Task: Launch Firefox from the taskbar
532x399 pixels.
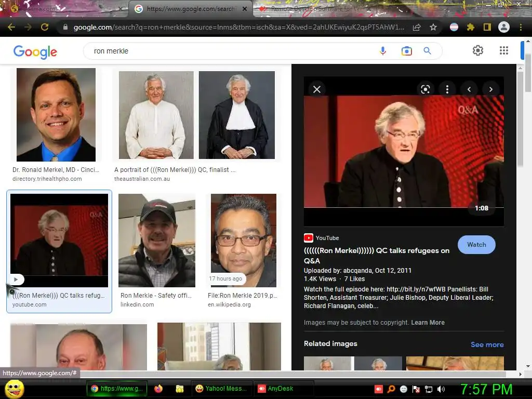Action: 158,389
